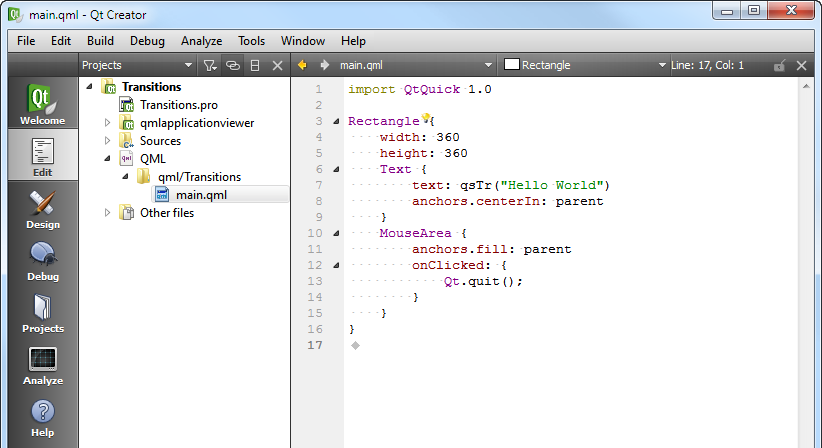Click the qmlapplicationviewer folder icon
The height and width of the screenshot is (448, 822).
(127, 123)
